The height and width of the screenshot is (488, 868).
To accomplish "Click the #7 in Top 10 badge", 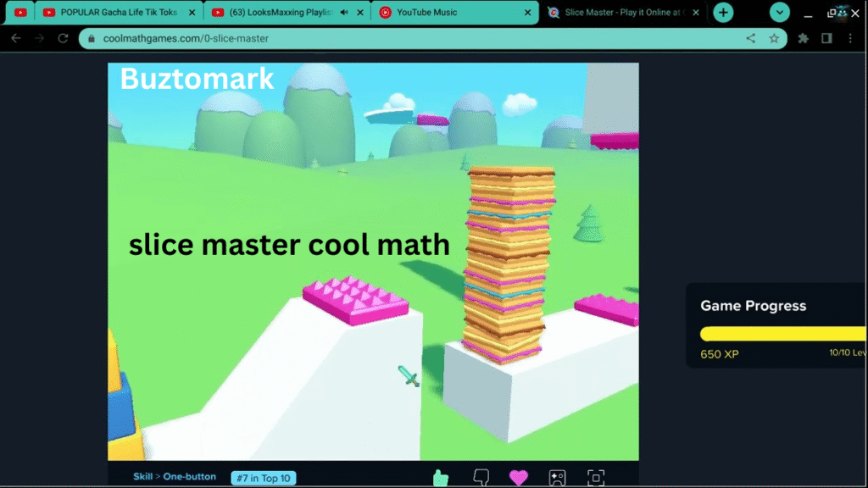I will 264,478.
